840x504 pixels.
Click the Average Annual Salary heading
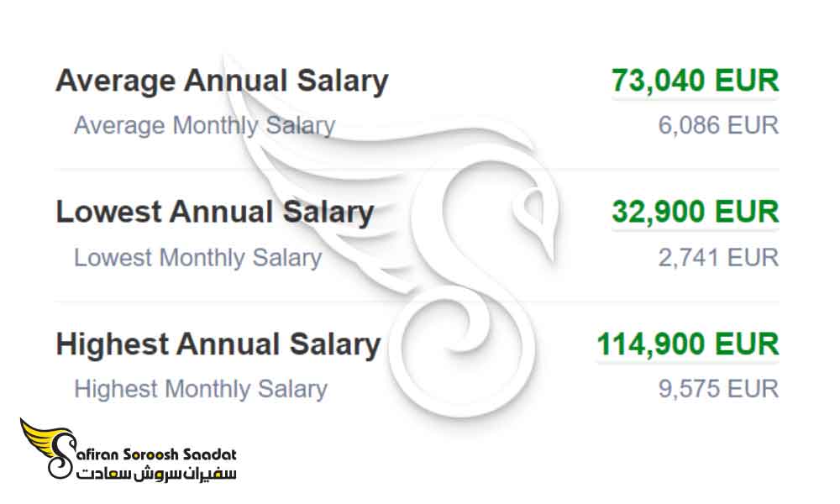pos(222,81)
